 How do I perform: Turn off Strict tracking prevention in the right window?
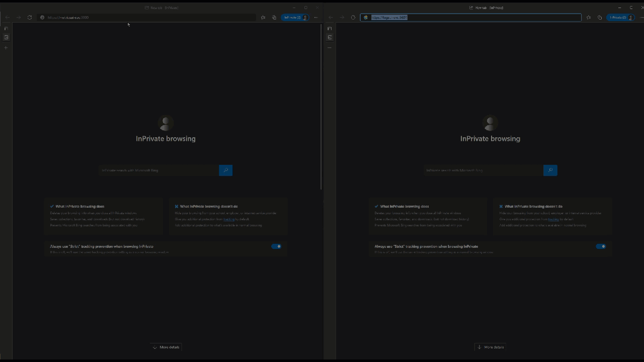tap(601, 246)
